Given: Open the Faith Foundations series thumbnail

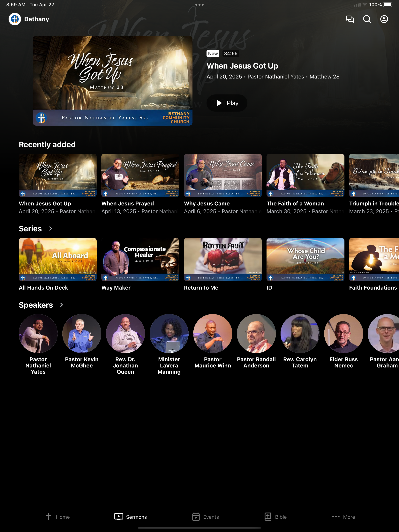Looking at the screenshot, I should [x=374, y=260].
